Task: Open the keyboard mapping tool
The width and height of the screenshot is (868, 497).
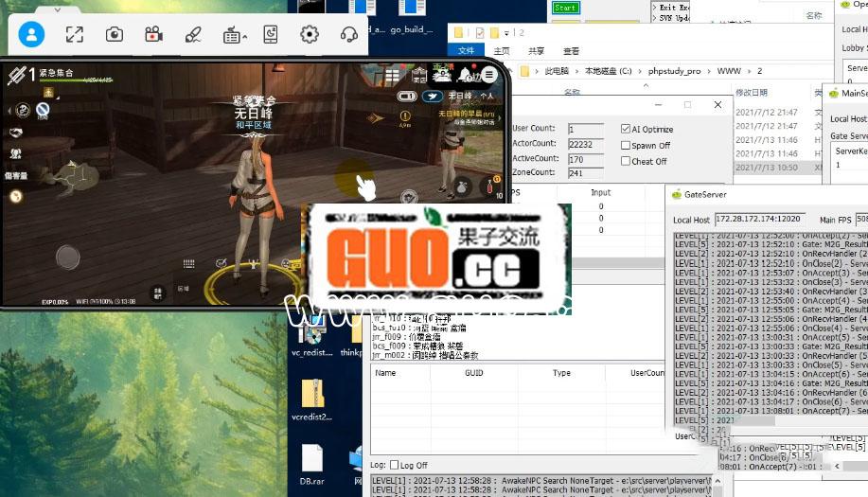Action: [231, 35]
